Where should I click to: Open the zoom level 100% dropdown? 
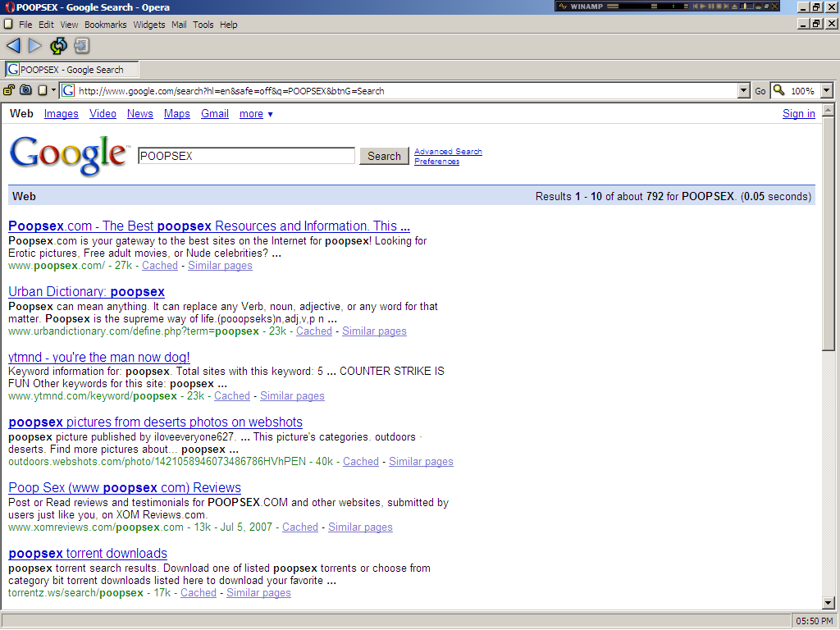click(826, 90)
